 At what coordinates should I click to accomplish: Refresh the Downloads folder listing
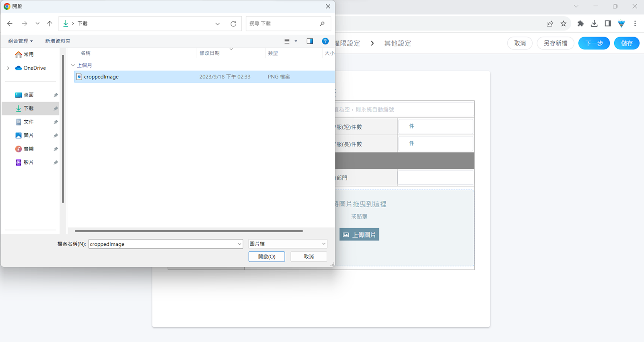coord(233,24)
